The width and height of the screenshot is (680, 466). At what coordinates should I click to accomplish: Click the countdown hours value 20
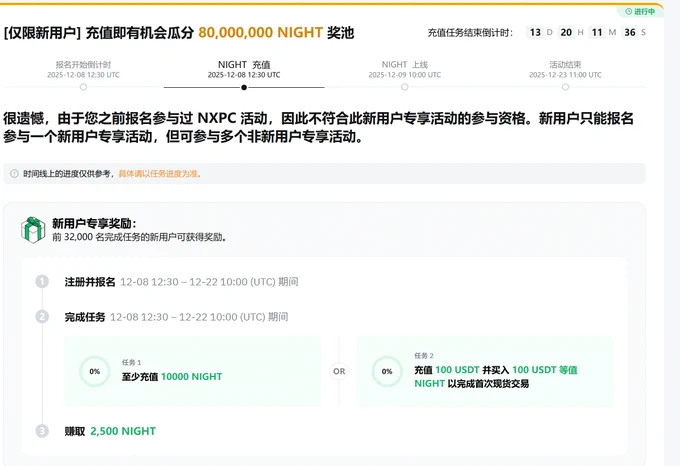(x=566, y=33)
